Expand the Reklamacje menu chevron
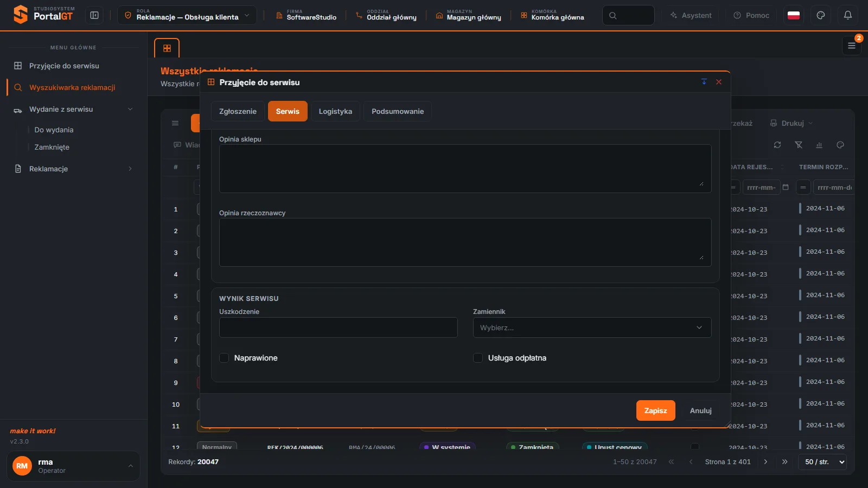Screen dimensions: 868x488 click(130, 169)
